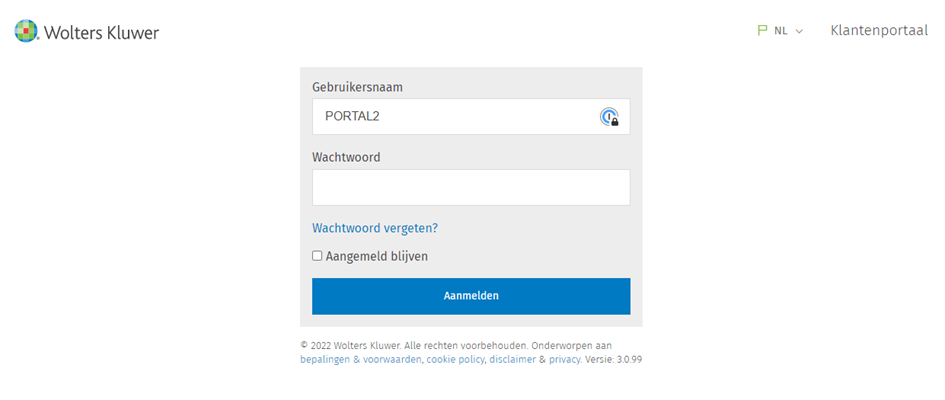Click the Wolters Kluwer colored globe logo
The image size is (945, 400).
(x=26, y=31)
